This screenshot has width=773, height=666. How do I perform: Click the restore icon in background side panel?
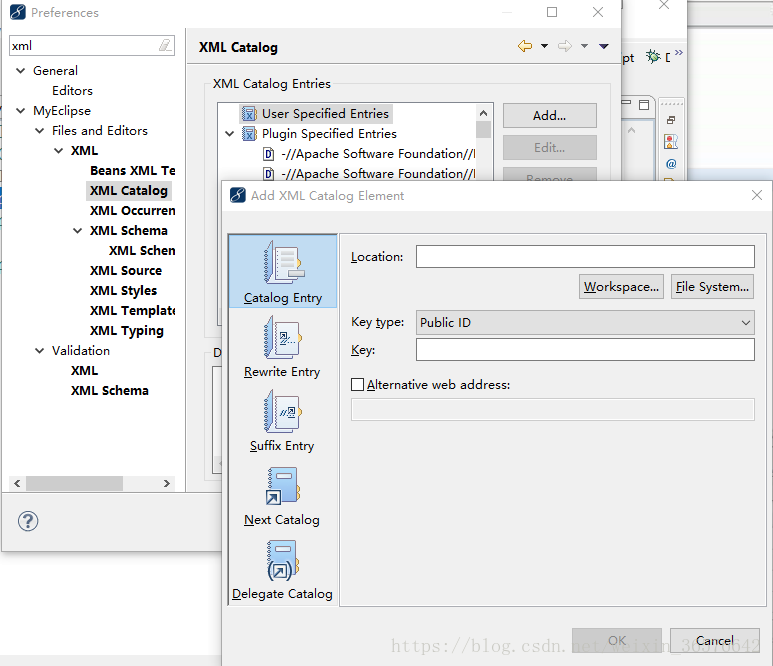pos(671,120)
